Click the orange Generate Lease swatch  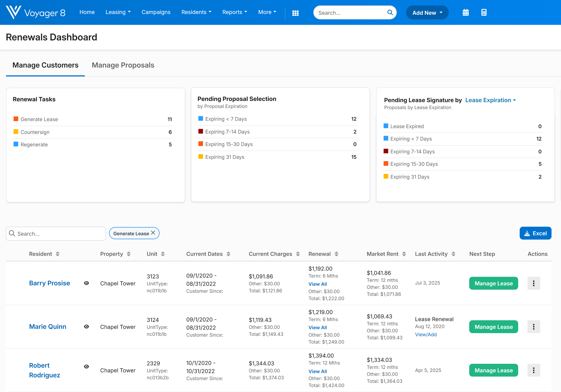[16, 119]
